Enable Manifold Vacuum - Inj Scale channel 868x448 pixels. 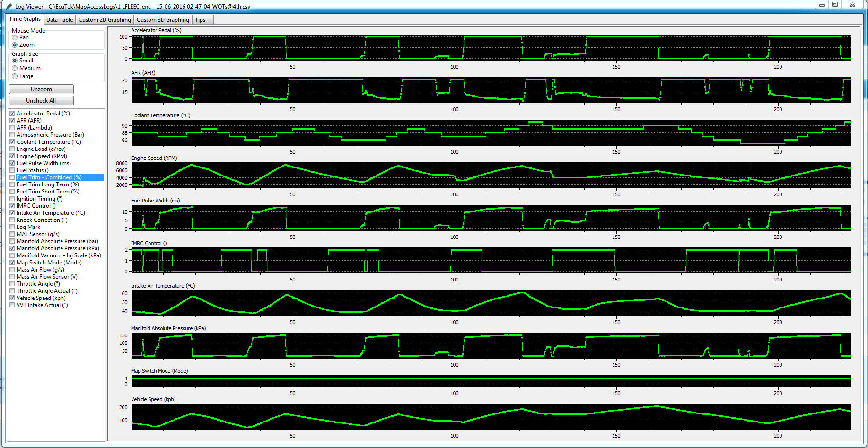[x=12, y=255]
